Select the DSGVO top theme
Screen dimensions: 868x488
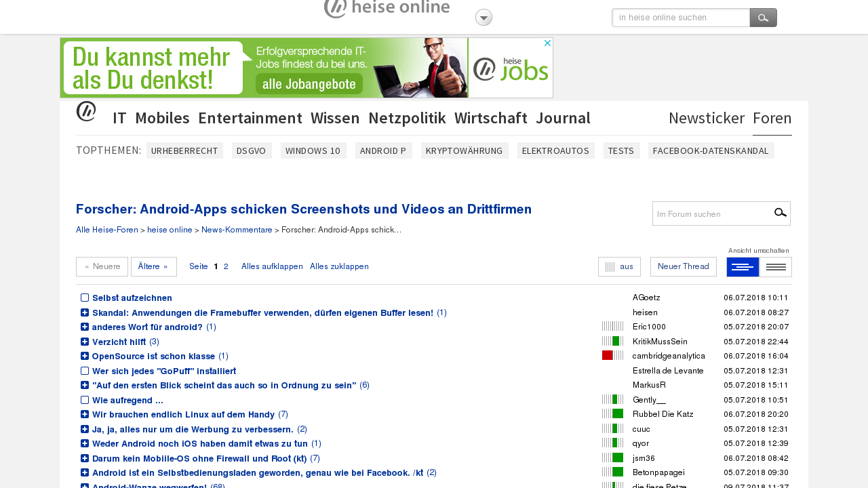click(252, 150)
